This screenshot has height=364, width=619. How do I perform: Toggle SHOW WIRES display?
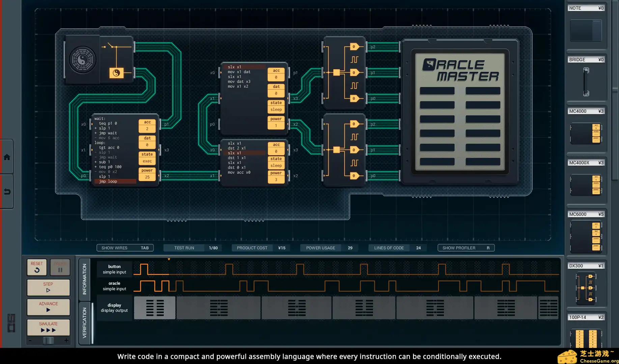[x=125, y=248]
